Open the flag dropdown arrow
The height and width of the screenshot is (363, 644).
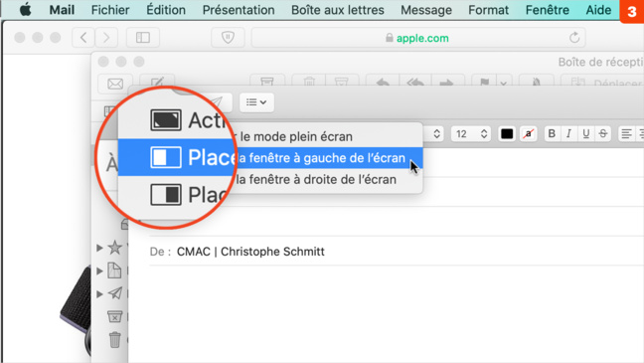point(504,83)
